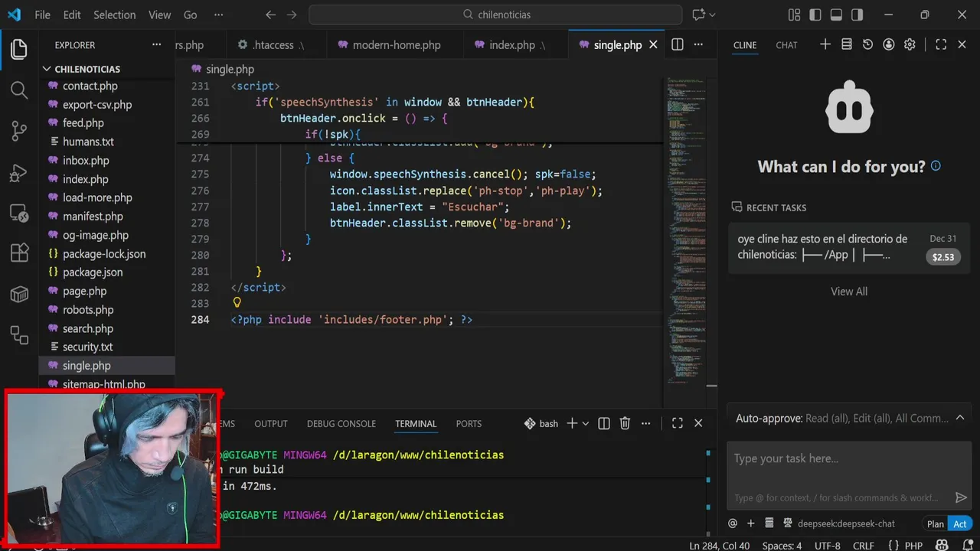Open the Extensions view

click(x=19, y=253)
